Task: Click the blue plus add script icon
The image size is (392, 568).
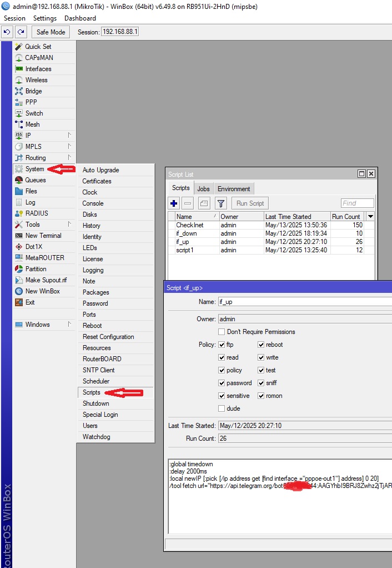Action: [174, 203]
